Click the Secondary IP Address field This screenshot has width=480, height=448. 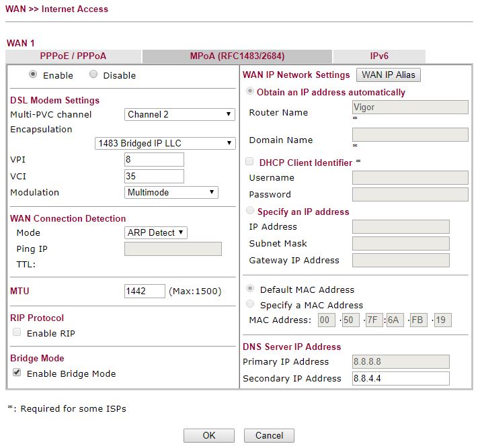pyautogui.click(x=400, y=378)
